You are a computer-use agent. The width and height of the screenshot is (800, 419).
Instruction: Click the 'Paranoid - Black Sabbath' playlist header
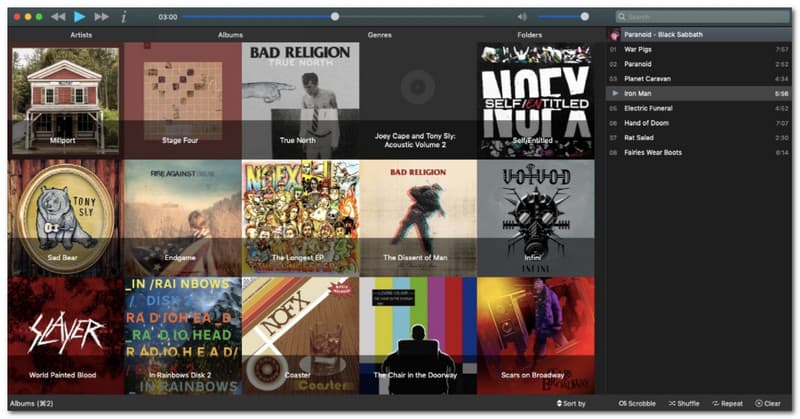pos(698,35)
